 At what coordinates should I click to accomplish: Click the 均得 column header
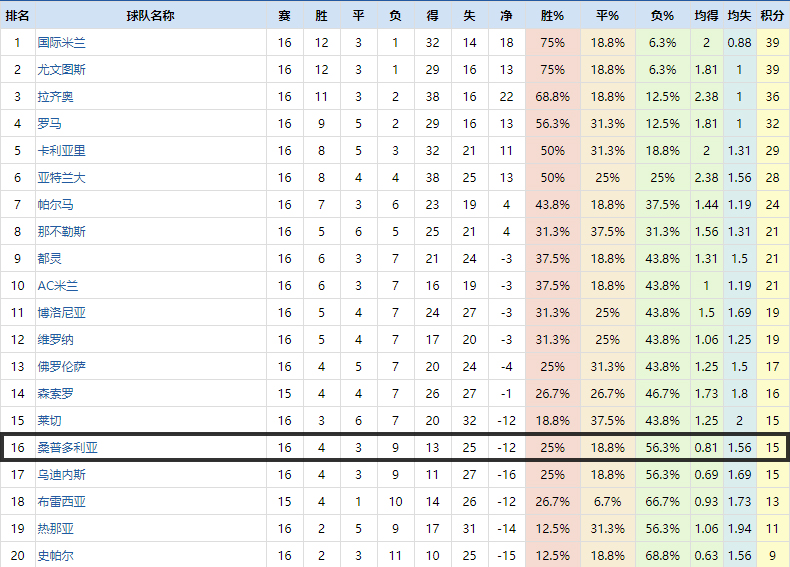click(x=706, y=16)
